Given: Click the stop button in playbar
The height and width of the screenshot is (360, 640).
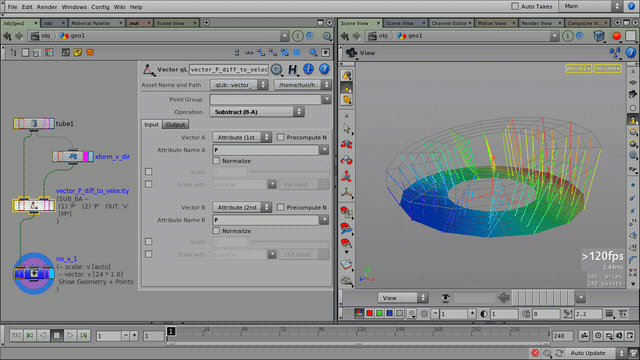Looking at the screenshot, I should pyautogui.click(x=57, y=336).
